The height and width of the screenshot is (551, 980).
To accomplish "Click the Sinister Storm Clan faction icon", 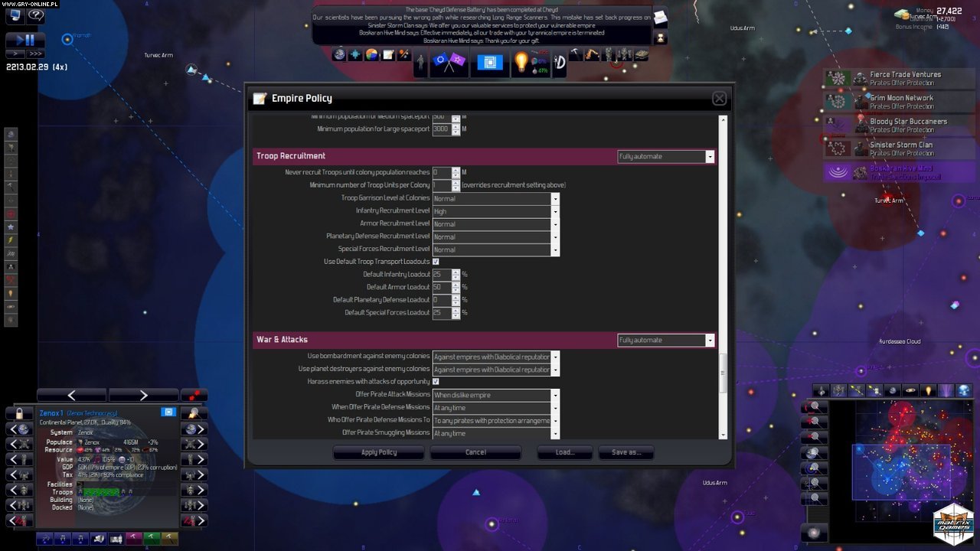I will 837,148.
